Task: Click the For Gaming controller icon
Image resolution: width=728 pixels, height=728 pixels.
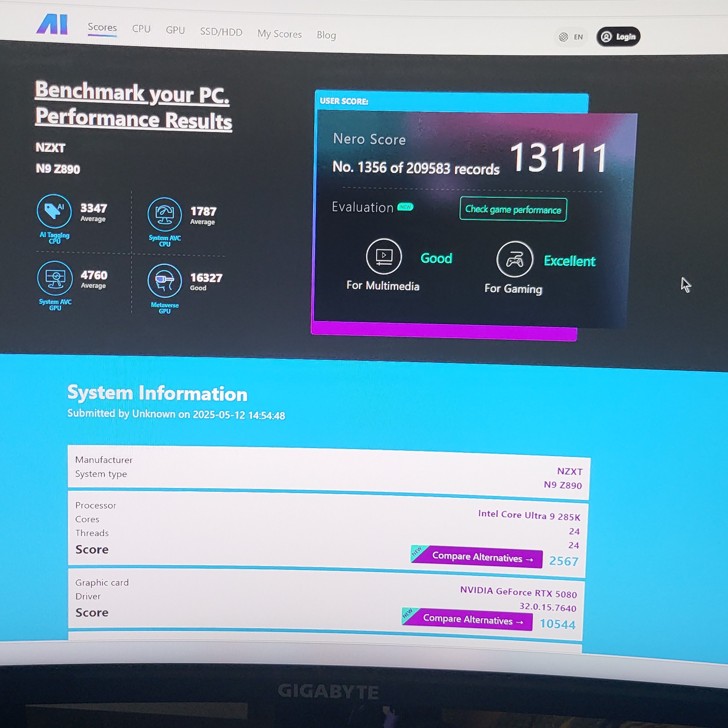Action: (515, 259)
